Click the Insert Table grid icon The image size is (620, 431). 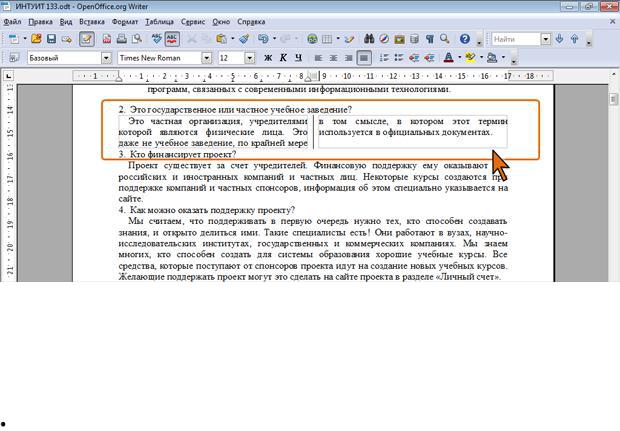pos(327,39)
